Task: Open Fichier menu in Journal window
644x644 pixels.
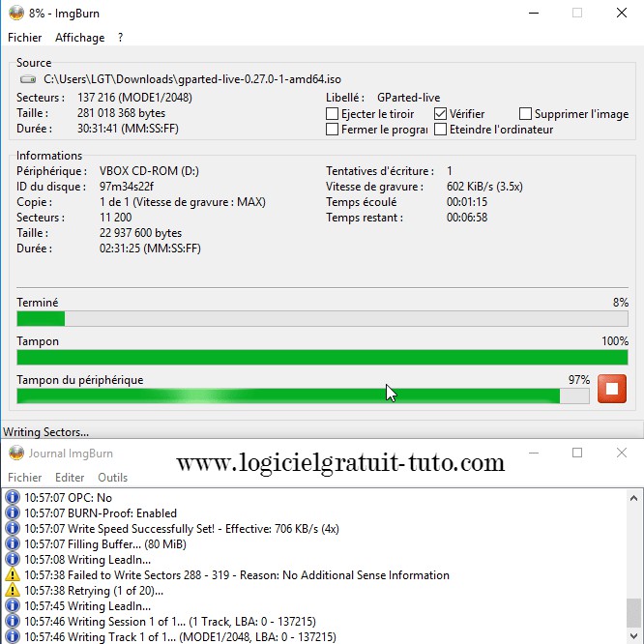Action: coord(24,478)
